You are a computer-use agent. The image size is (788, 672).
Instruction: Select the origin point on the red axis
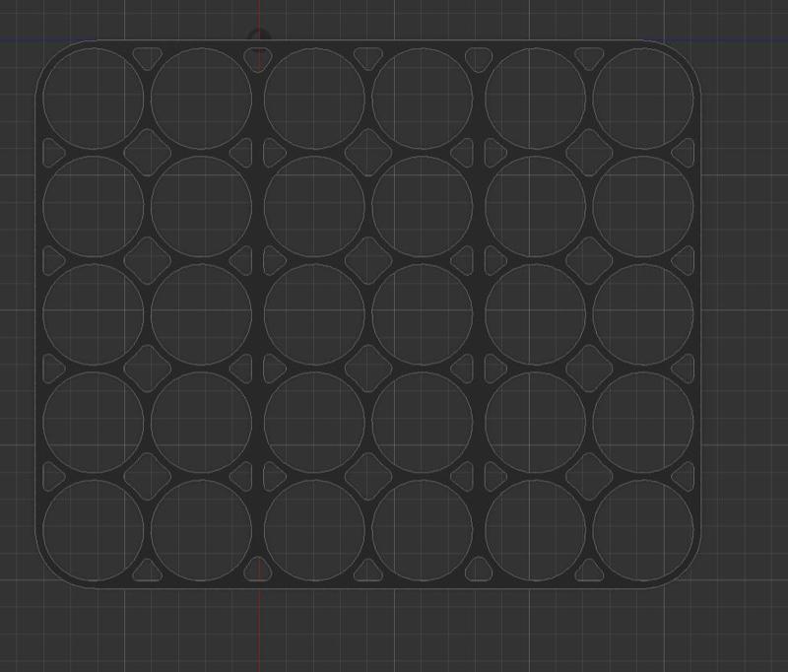click(x=259, y=38)
